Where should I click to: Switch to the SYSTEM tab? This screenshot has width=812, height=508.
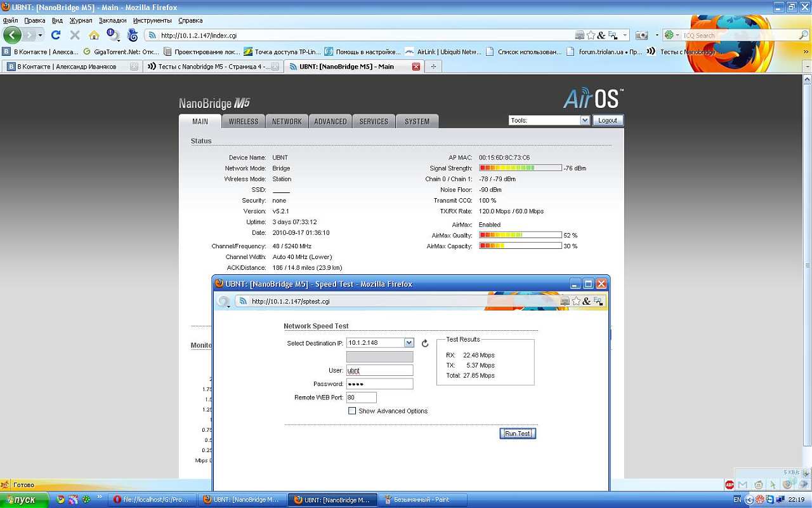coord(417,121)
